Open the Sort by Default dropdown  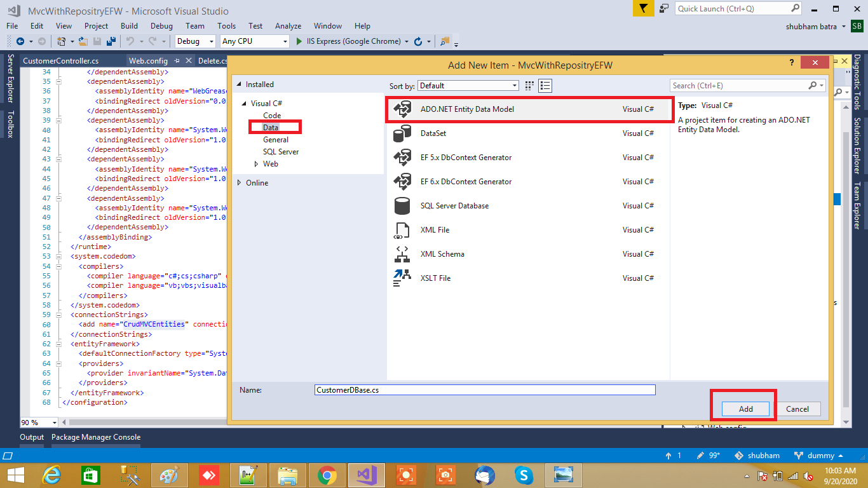coord(468,86)
